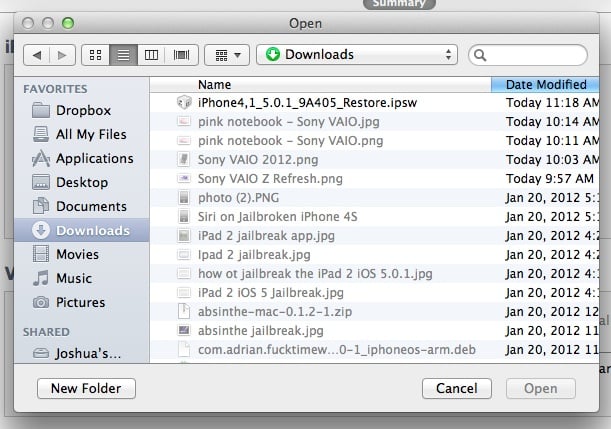Image resolution: width=611 pixels, height=429 pixels.
Task: Select pink notebook – Sony VAIO.png
Action: [374, 141]
